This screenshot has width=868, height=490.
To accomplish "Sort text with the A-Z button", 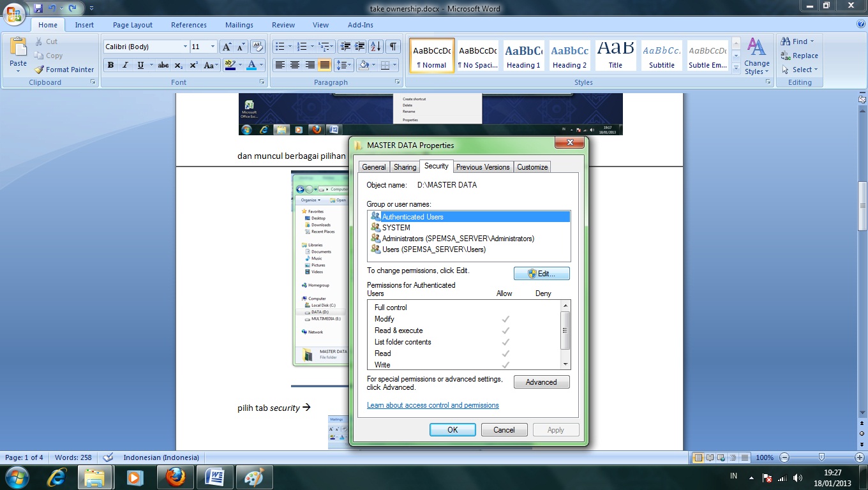I will [x=375, y=47].
